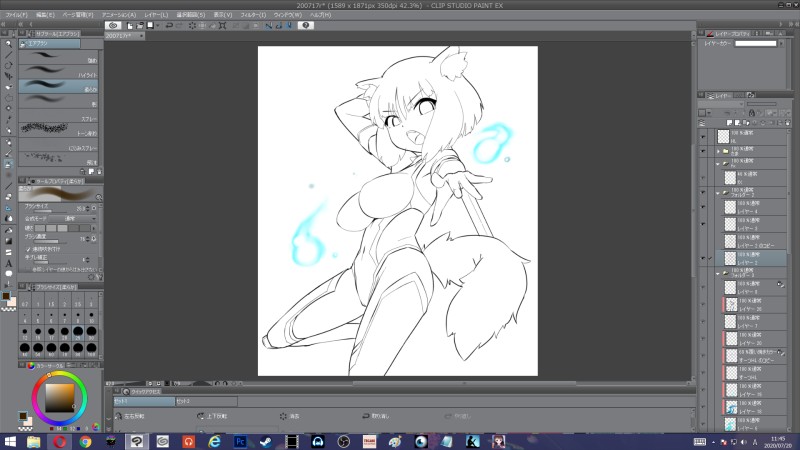
Task: Delete sub tool with trash icon
Action: pyautogui.click(x=99, y=171)
